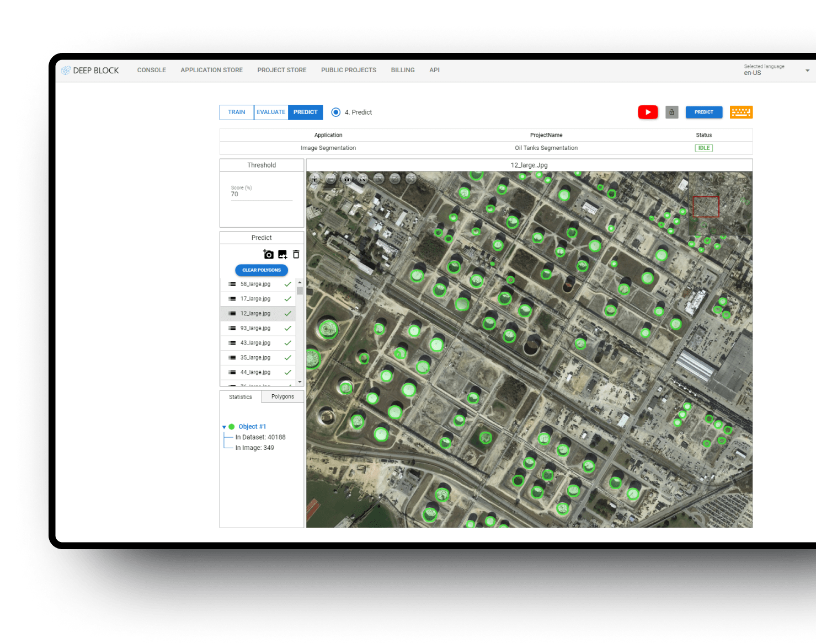Image resolution: width=816 pixels, height=644 pixels.
Task: Expand the list icon beside 17_large.jpg
Action: pos(231,298)
